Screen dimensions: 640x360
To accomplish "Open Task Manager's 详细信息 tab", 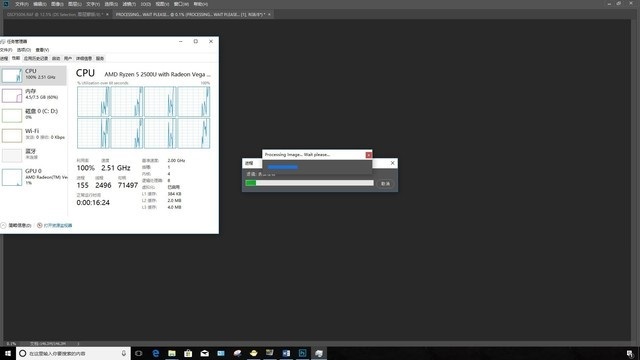I will [84, 58].
